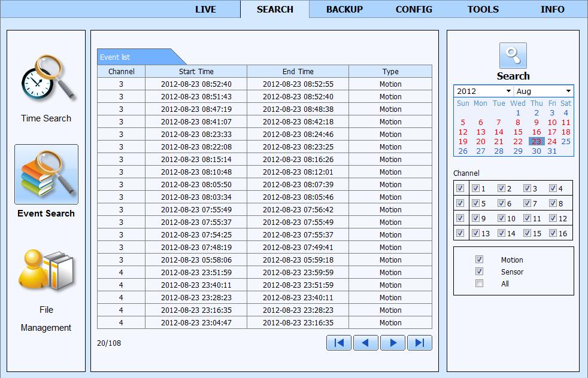The image size is (588, 378).
Task: Toggle channel 4 checkbox
Action: click(553, 188)
